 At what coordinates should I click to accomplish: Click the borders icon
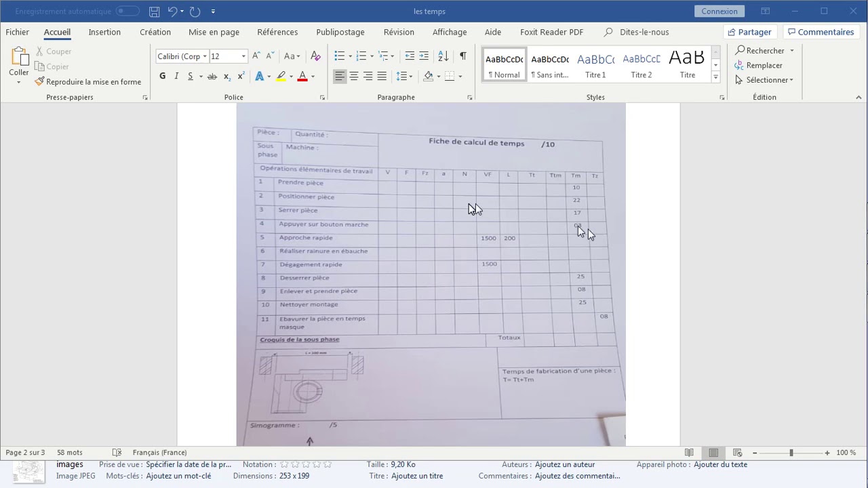[450, 76]
